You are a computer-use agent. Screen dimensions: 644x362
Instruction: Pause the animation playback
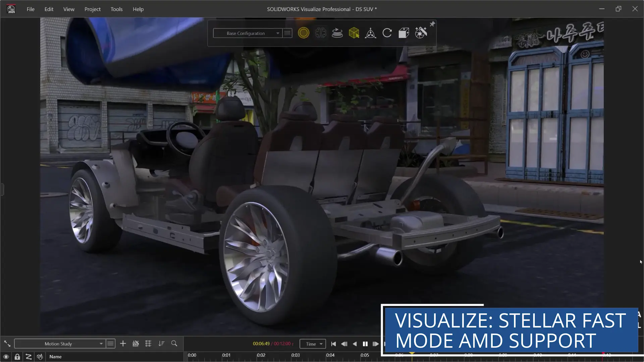(365, 344)
